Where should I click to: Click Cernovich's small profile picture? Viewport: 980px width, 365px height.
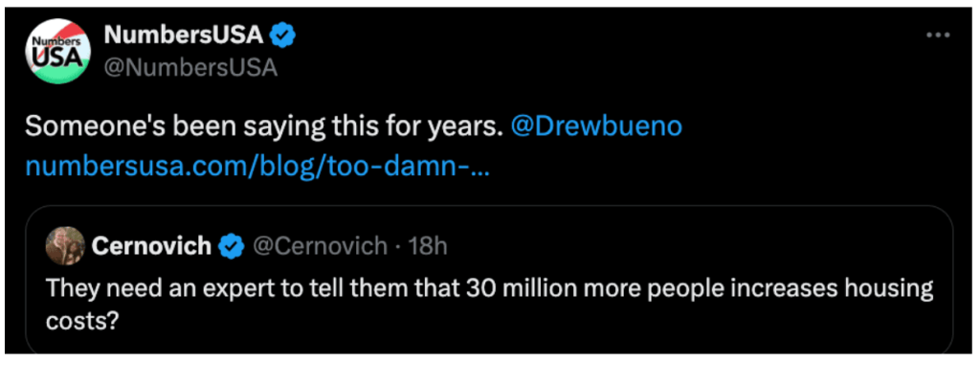coord(65,246)
